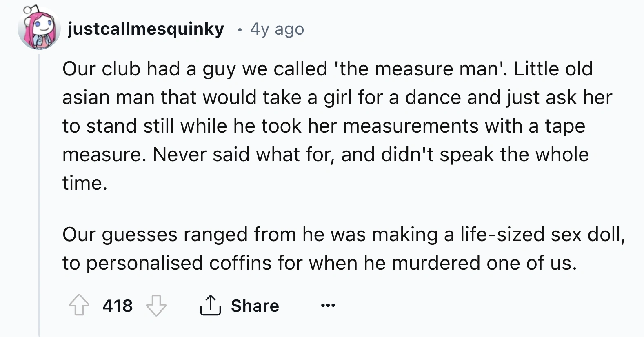The height and width of the screenshot is (337, 644).
Task: Click the Share button label
Action: pyautogui.click(x=255, y=306)
